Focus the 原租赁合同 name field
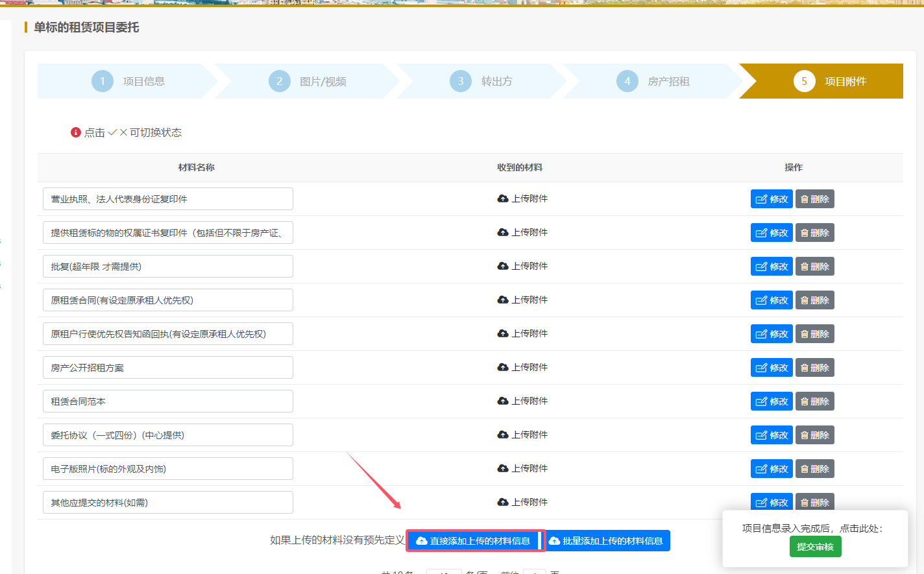The width and height of the screenshot is (924, 574). 168,300
